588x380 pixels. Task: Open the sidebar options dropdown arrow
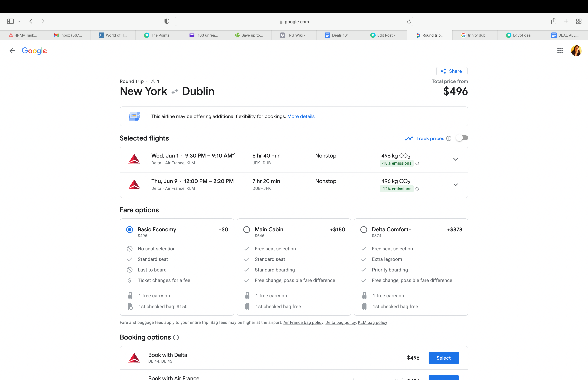pos(19,21)
